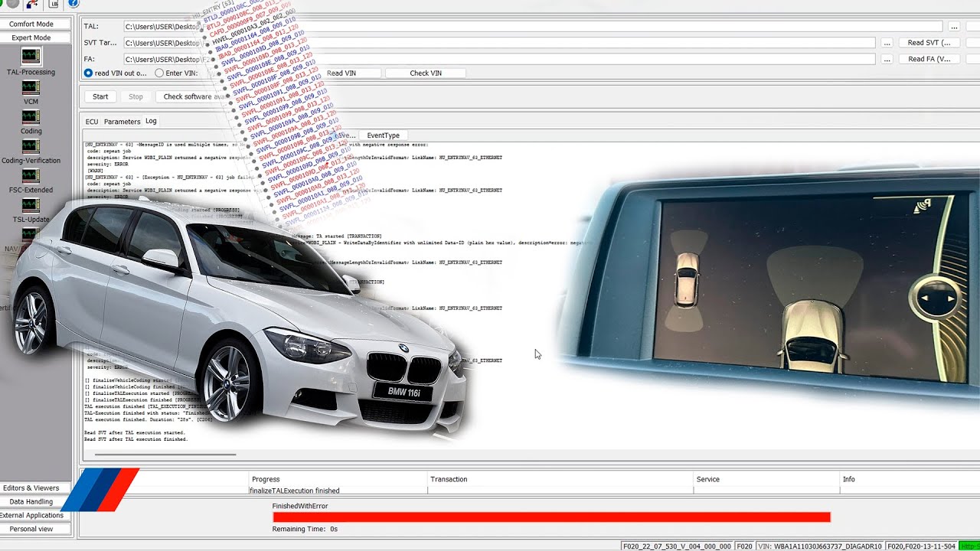Click the log horizontal scrollbar
Viewport: 980px width, 551px height.
point(166,455)
